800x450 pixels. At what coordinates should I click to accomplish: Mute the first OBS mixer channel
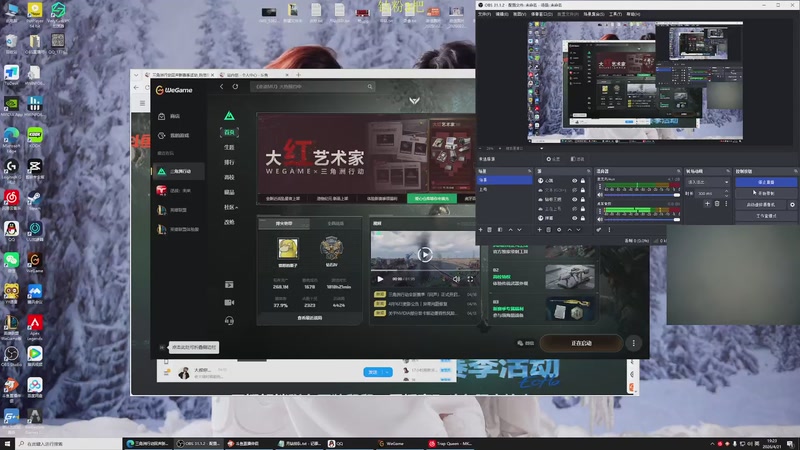600,194
